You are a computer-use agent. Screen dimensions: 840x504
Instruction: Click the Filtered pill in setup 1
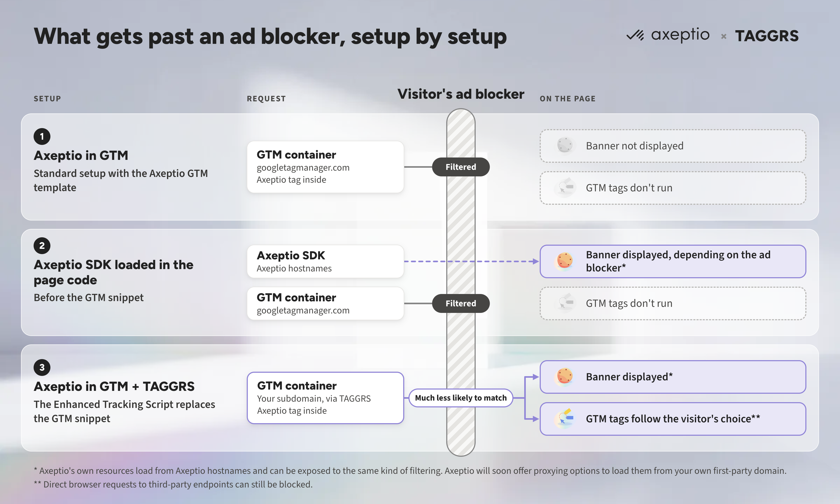(x=461, y=167)
